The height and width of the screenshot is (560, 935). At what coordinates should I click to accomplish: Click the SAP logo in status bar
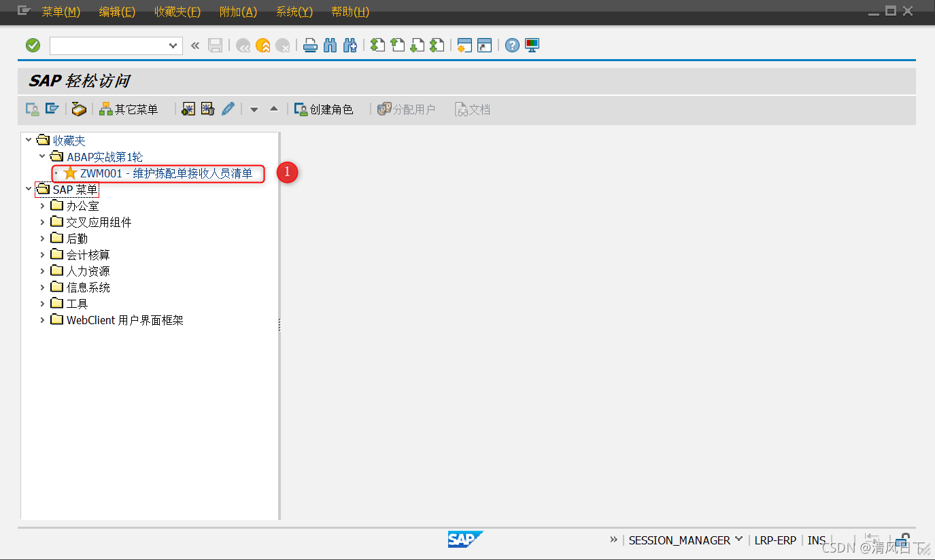(465, 540)
